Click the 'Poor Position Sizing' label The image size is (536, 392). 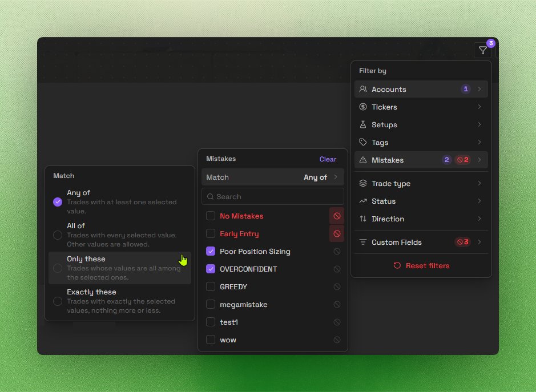point(255,252)
